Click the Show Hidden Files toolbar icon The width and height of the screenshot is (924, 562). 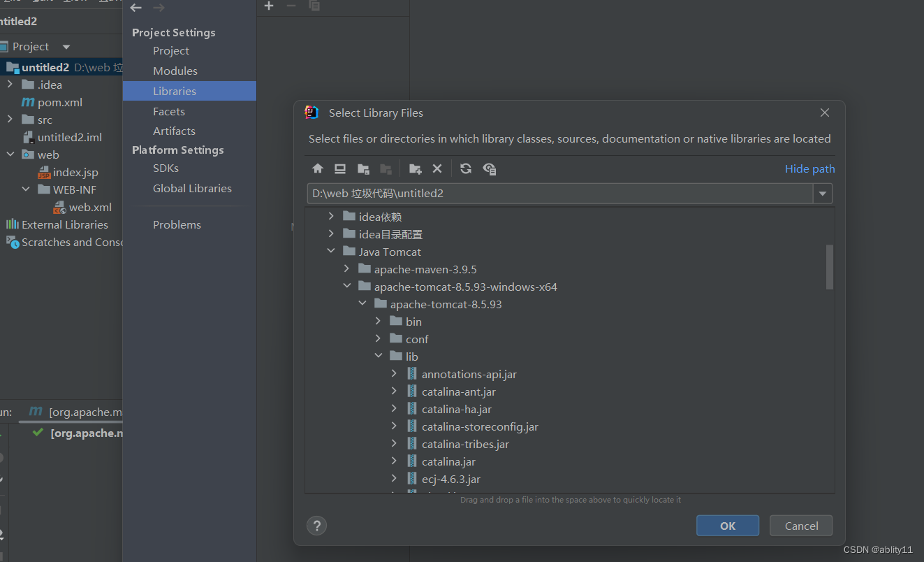tap(489, 168)
